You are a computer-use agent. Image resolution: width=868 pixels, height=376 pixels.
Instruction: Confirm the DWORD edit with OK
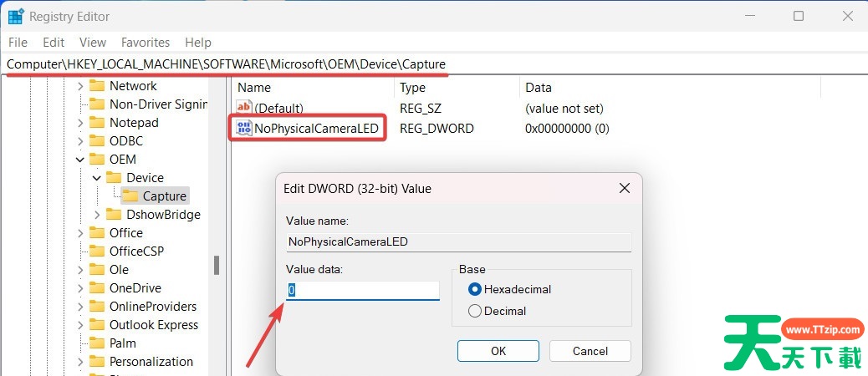coord(498,351)
